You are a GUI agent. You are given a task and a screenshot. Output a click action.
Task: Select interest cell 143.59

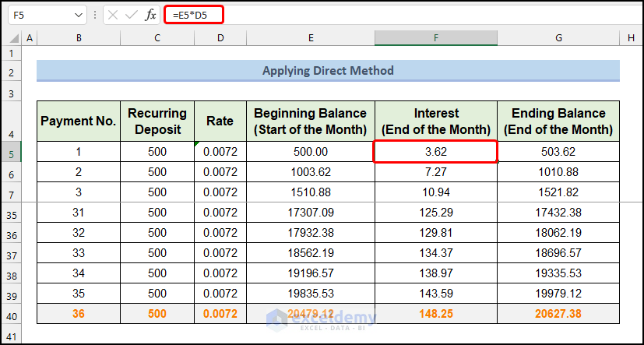(436, 294)
